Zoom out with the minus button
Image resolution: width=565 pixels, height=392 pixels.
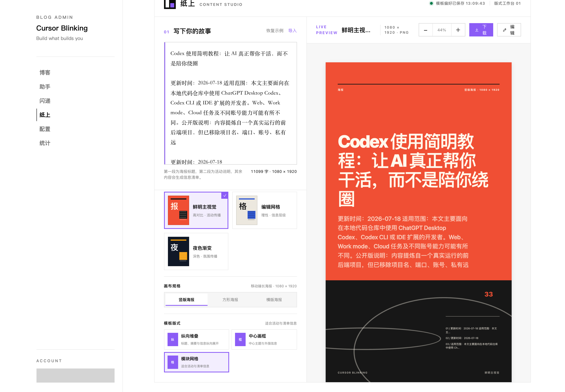pyautogui.click(x=425, y=30)
